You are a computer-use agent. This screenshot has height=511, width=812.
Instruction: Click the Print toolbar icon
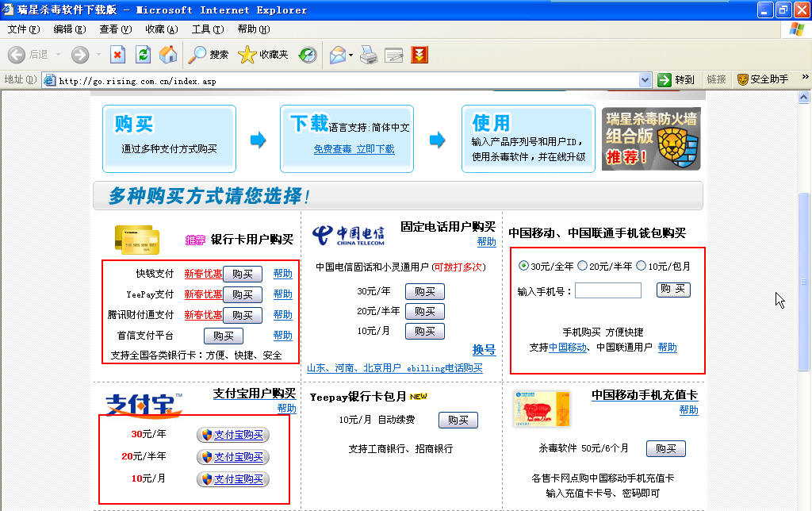pyautogui.click(x=369, y=55)
